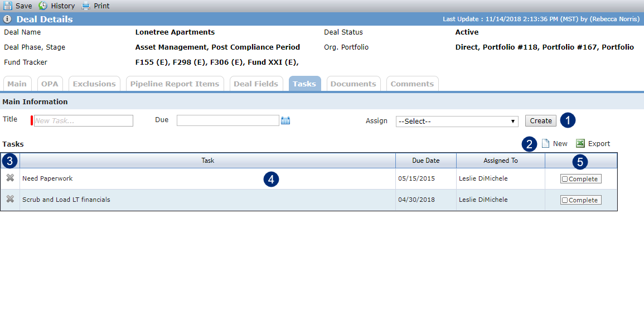Click the Active deal status value

467,32
